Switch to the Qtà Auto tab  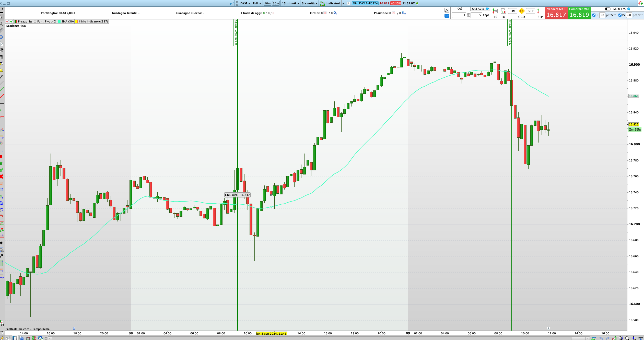pyautogui.click(x=479, y=9)
